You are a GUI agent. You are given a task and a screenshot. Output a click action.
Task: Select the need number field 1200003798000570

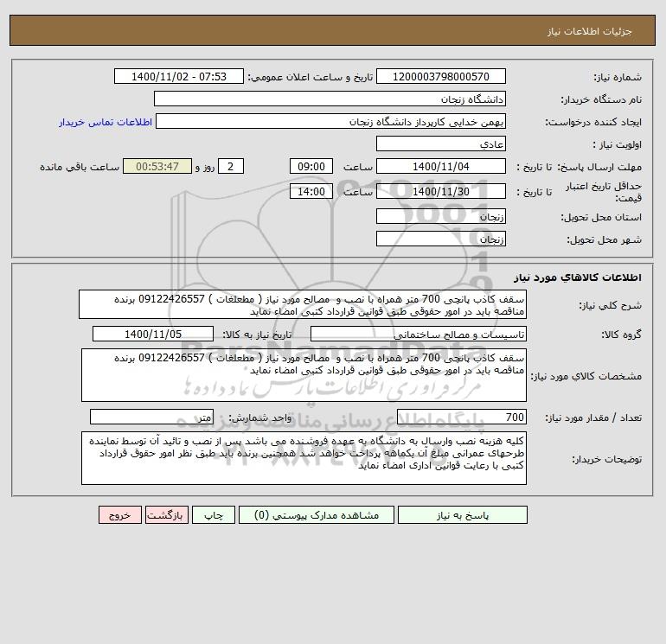tap(441, 76)
